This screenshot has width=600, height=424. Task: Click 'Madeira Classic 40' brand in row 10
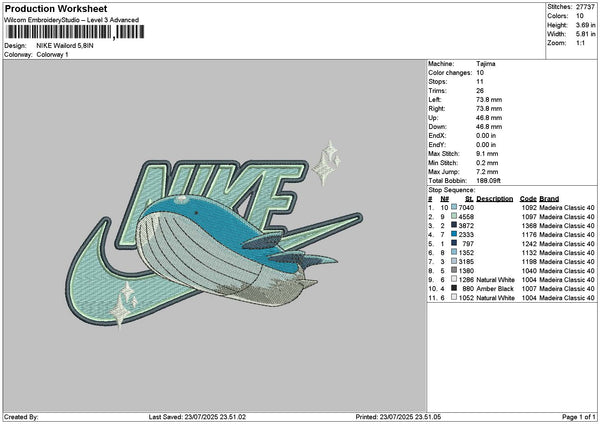pyautogui.click(x=567, y=289)
